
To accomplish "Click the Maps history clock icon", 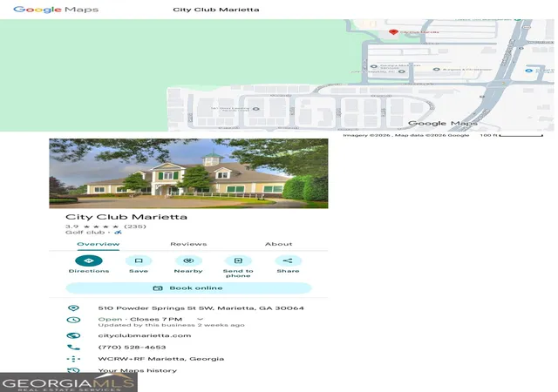I will 73,370.
